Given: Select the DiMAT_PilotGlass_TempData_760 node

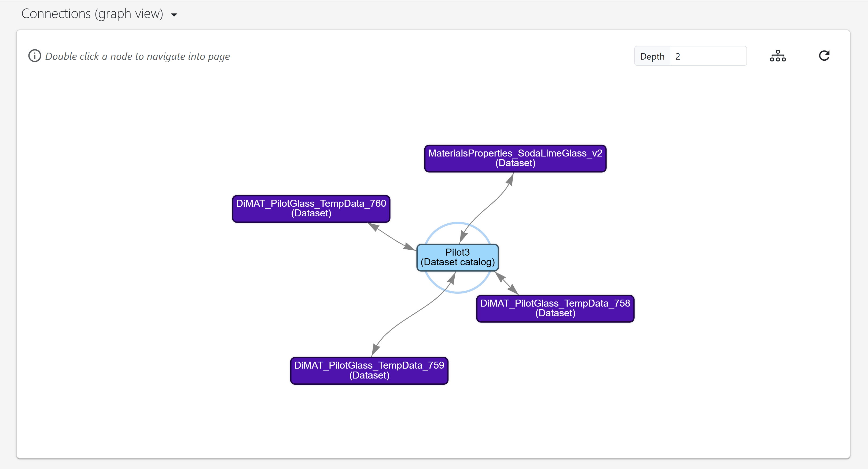Looking at the screenshot, I should pyautogui.click(x=311, y=209).
